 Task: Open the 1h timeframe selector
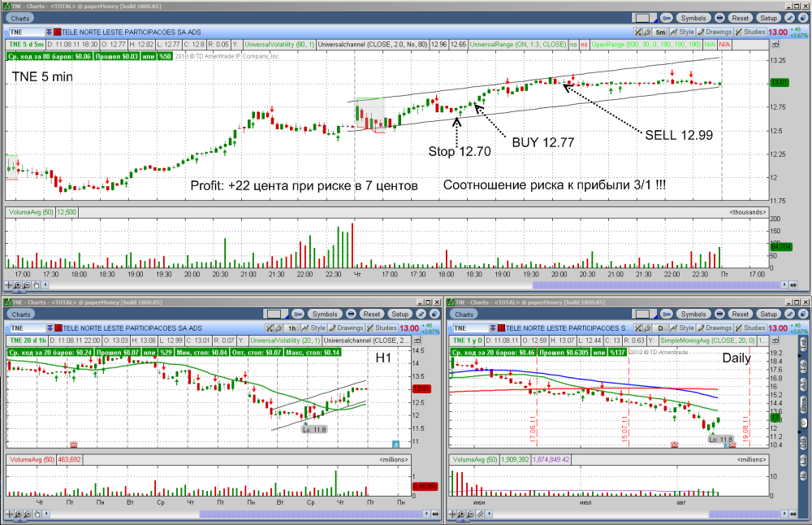coord(292,328)
